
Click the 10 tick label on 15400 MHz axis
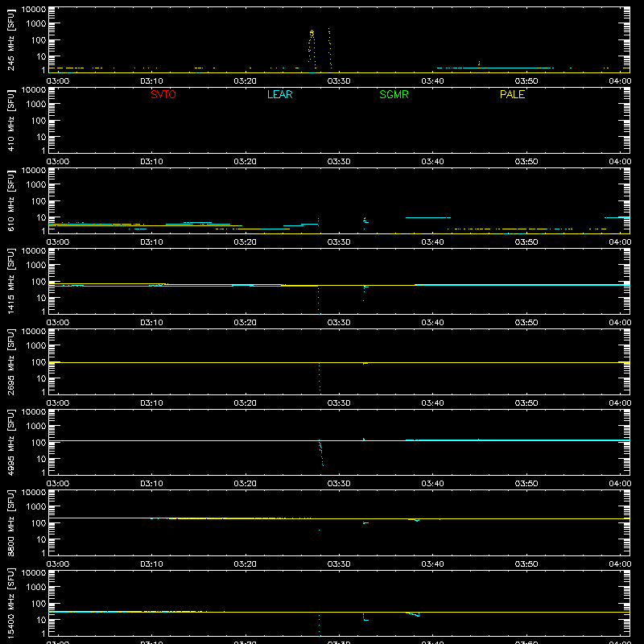(41, 620)
